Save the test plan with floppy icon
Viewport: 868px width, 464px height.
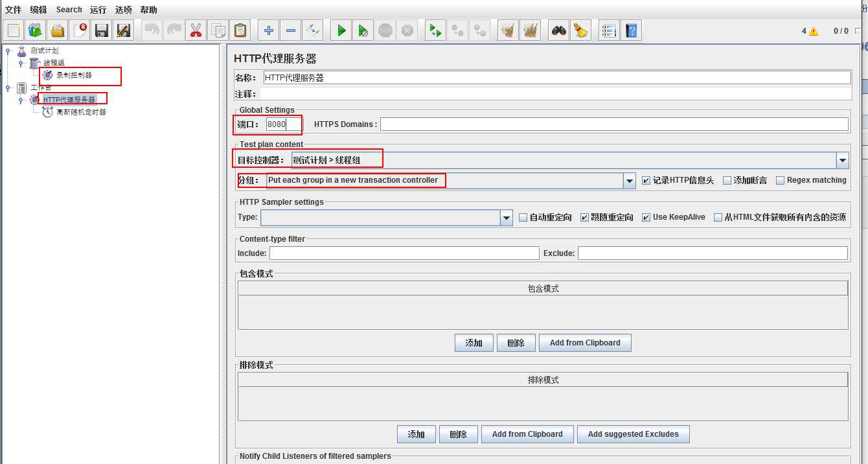102,30
